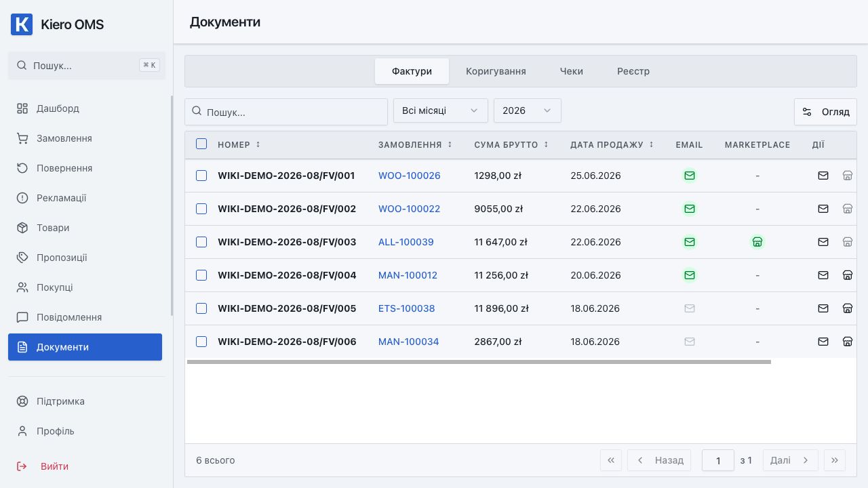Click the email action icon for FV/003

pos(823,242)
